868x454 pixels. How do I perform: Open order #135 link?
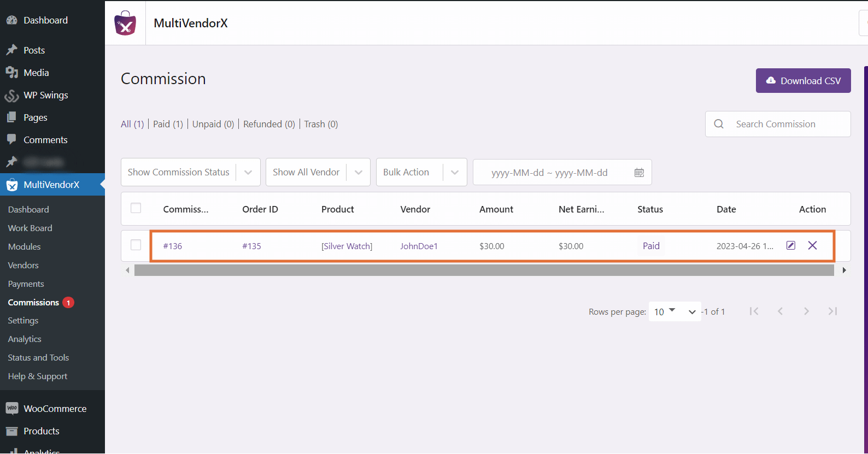tap(252, 246)
